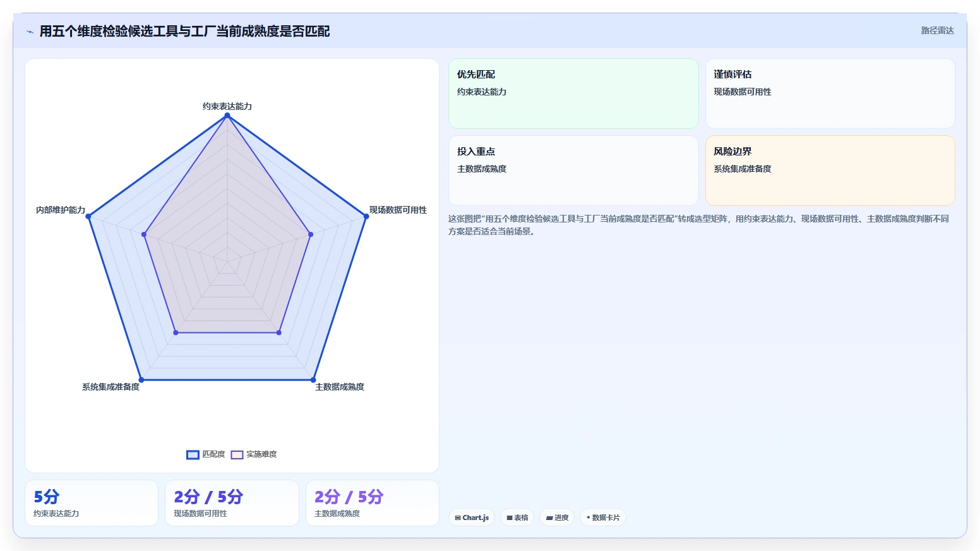The width and height of the screenshot is (980, 551).
Task: Click the outer data point at 系统集成准备度
Action: [141, 380]
